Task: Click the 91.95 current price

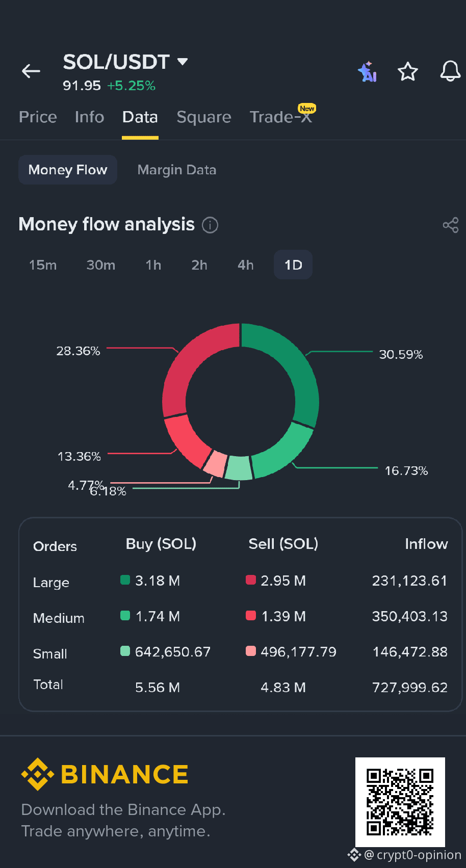Action: pos(82,86)
